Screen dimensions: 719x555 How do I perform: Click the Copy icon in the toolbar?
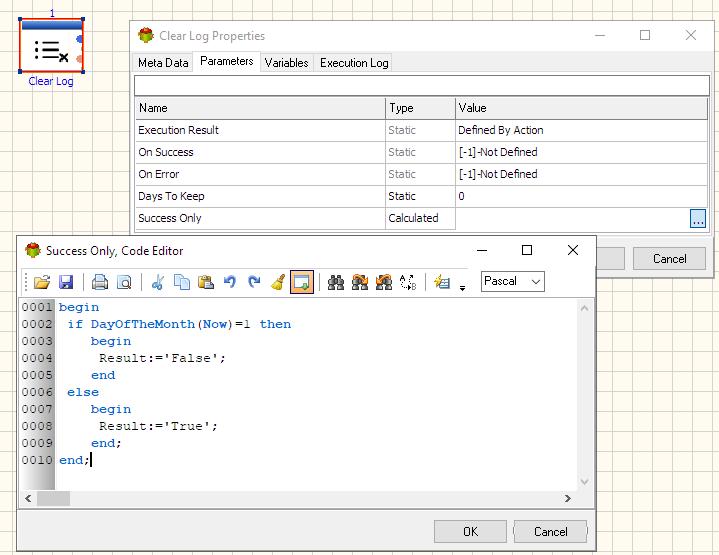(x=182, y=282)
